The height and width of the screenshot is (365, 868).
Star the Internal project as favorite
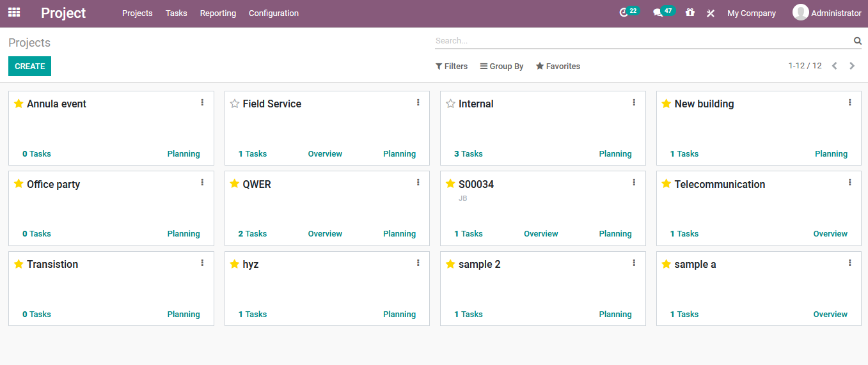click(450, 104)
